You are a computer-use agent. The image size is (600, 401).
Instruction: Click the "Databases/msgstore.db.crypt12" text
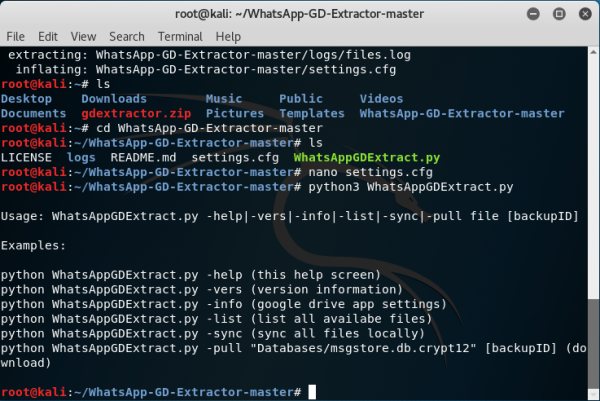(x=363, y=348)
